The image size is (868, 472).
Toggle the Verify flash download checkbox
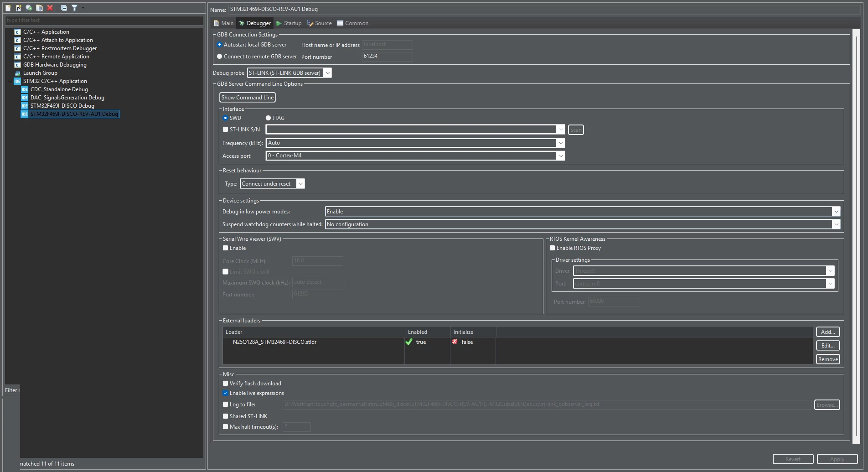[x=225, y=384]
